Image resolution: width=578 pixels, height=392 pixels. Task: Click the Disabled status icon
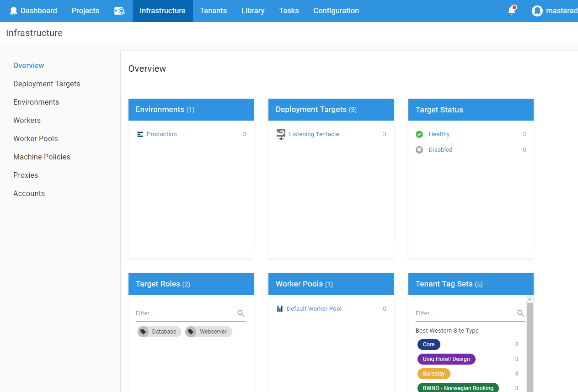tap(419, 150)
